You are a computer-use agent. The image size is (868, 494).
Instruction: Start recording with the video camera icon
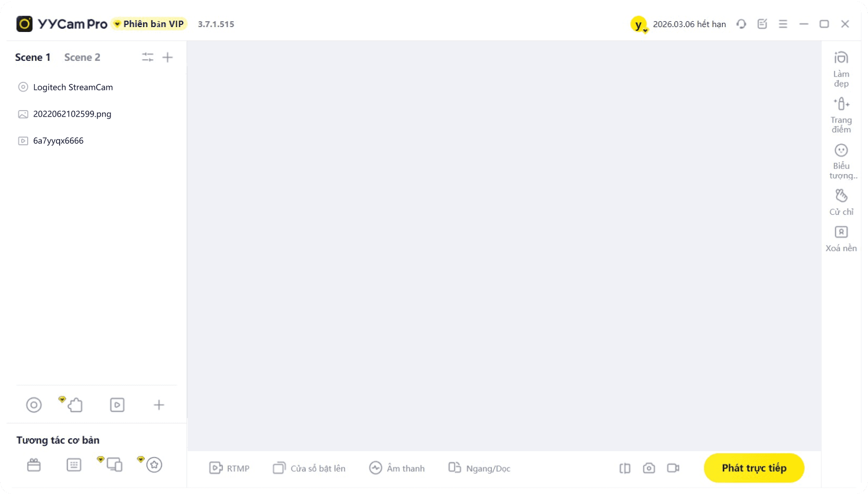click(673, 468)
